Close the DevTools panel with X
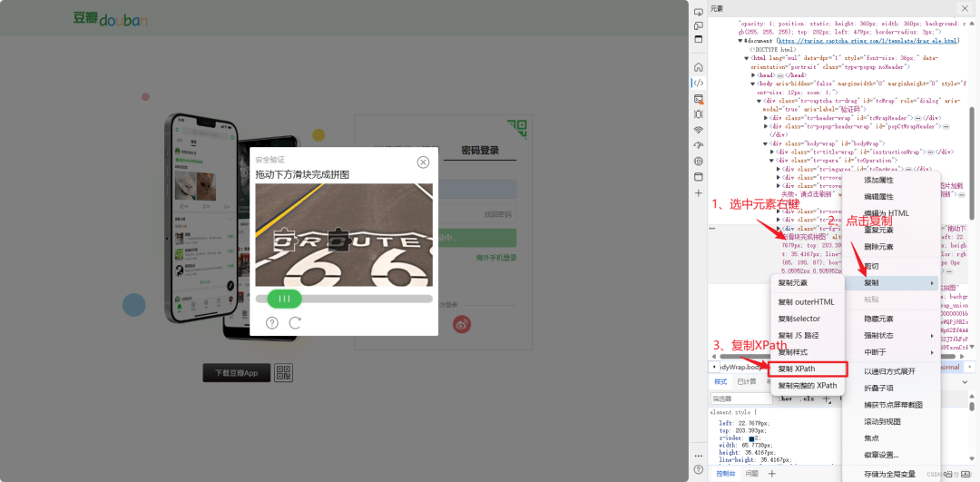 pos(965,8)
